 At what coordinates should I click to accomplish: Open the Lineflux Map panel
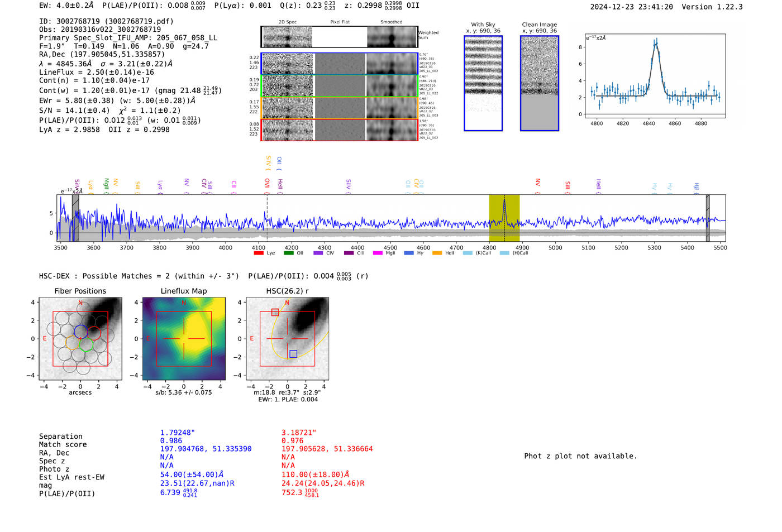[184, 339]
